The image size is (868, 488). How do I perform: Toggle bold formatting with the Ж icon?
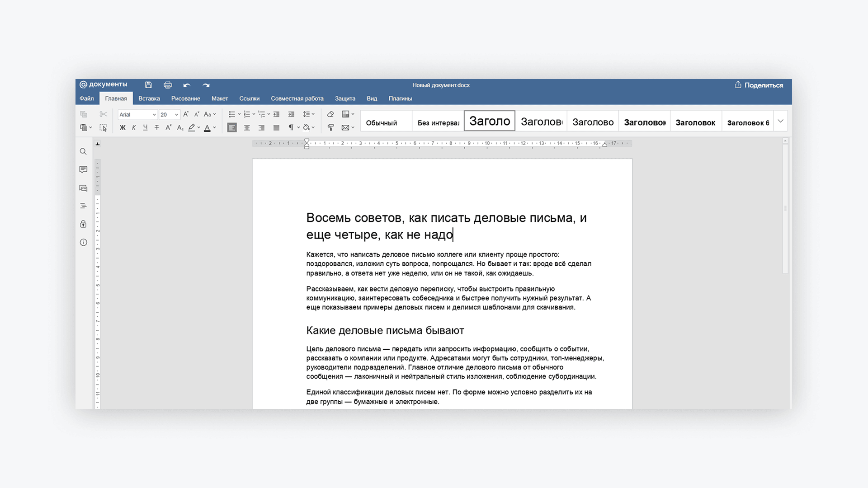coord(123,127)
